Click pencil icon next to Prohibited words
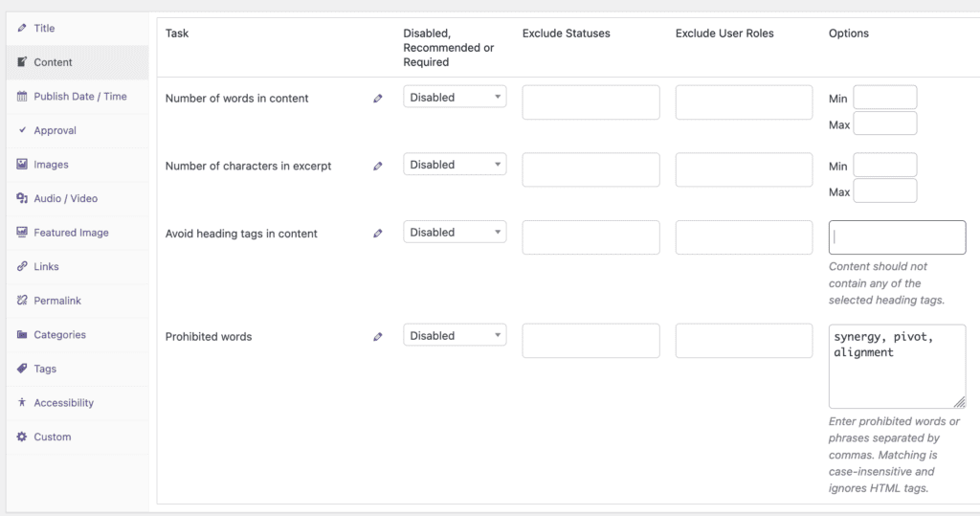 click(x=378, y=337)
